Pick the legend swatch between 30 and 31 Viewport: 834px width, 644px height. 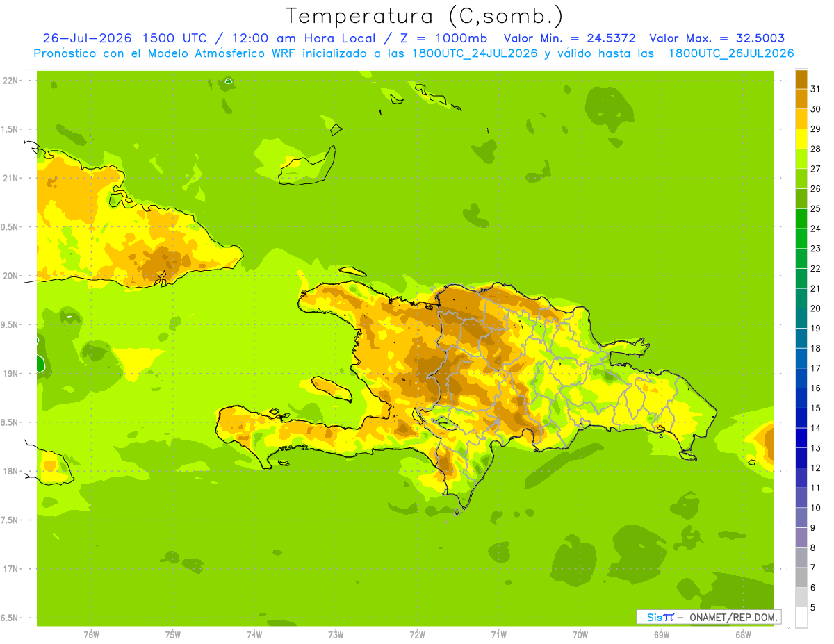point(801,99)
